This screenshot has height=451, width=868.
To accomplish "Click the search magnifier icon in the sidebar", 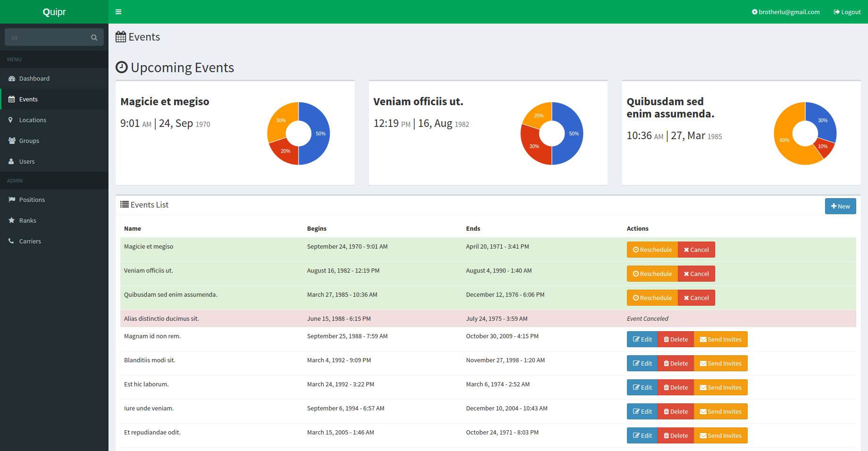I will tap(94, 37).
